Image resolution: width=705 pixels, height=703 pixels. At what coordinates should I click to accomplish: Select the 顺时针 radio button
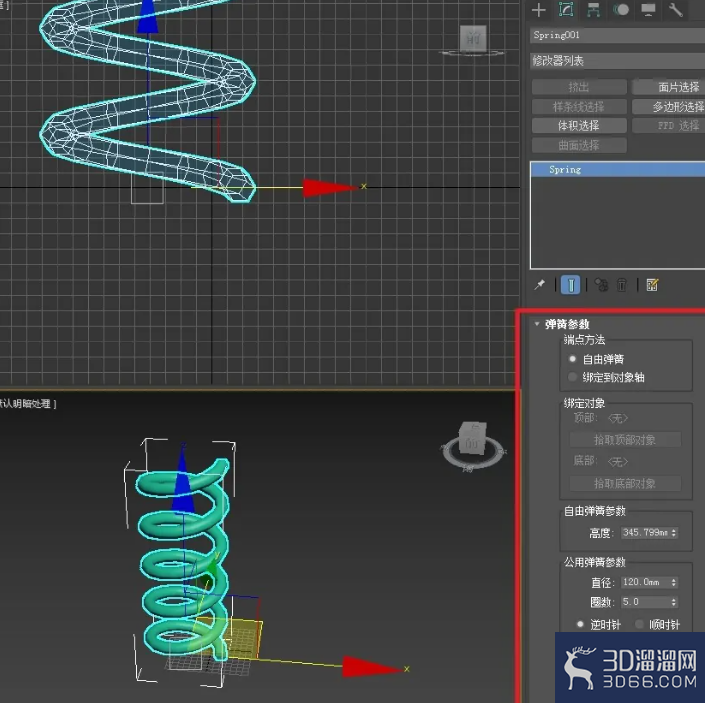(x=639, y=624)
